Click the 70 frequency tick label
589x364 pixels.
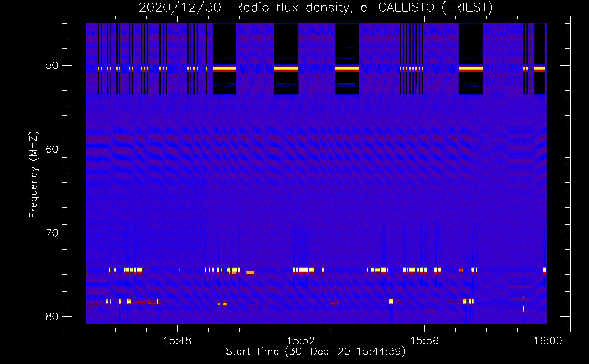click(52, 233)
